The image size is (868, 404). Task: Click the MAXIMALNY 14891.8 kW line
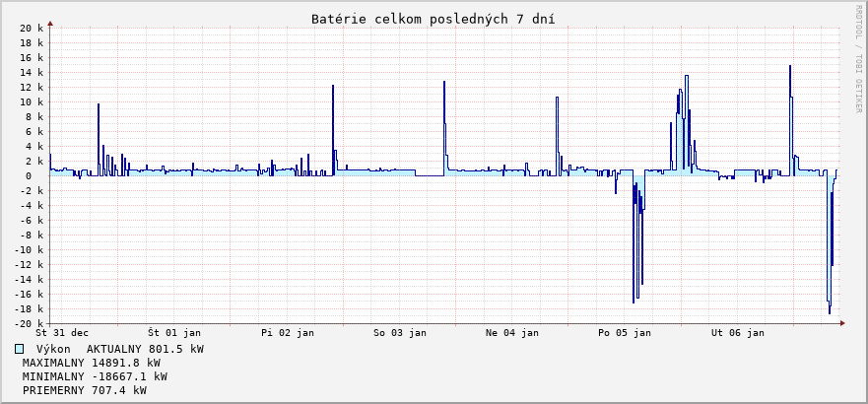point(92,363)
